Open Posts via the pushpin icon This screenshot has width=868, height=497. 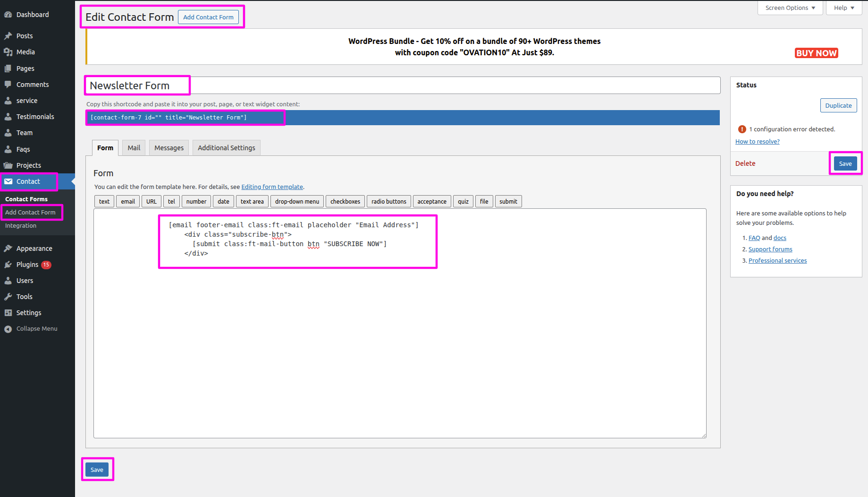[8, 36]
